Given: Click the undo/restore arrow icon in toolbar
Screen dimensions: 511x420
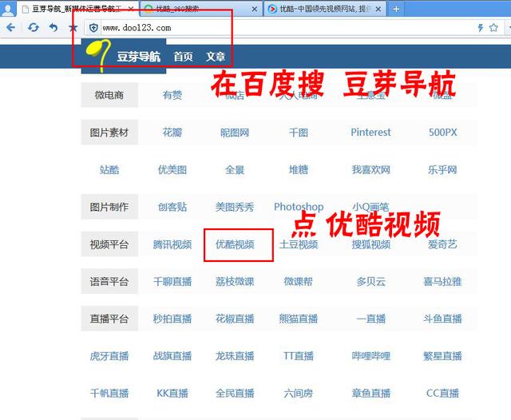Looking at the screenshot, I should coord(53,27).
